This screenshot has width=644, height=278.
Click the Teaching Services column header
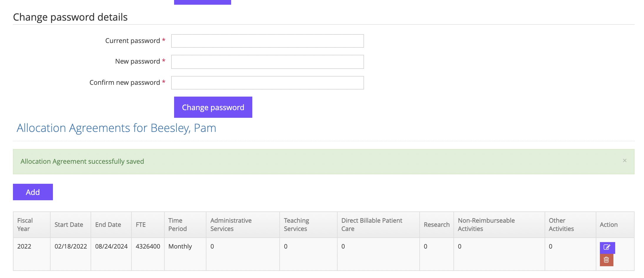[x=308, y=225]
